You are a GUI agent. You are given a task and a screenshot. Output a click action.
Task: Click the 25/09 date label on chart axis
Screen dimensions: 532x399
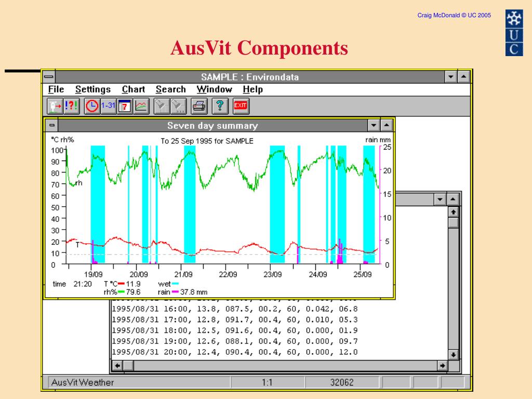click(x=363, y=274)
